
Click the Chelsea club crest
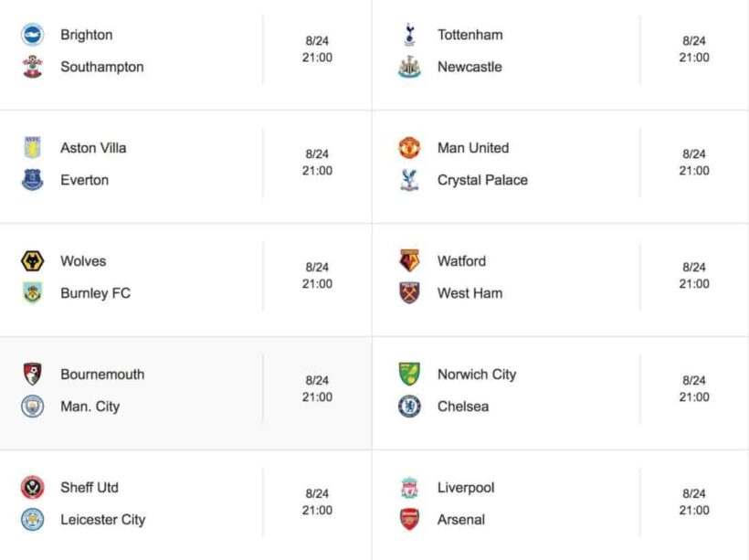(408, 407)
